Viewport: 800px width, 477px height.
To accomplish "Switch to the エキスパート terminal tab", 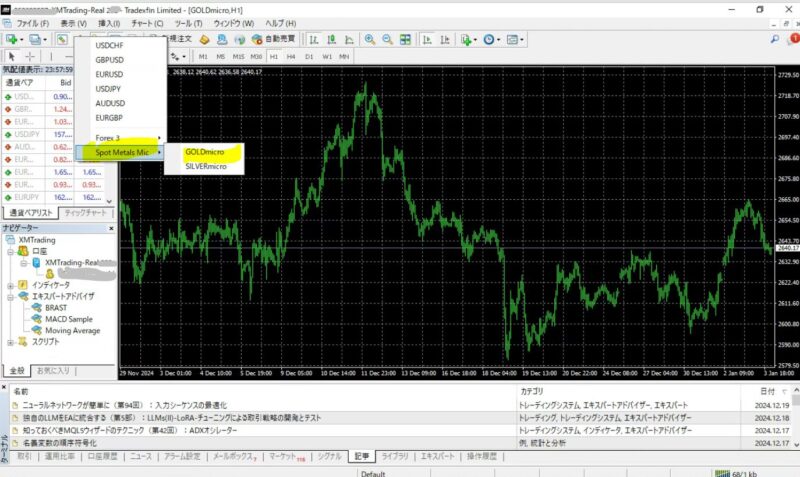I will click(437, 457).
